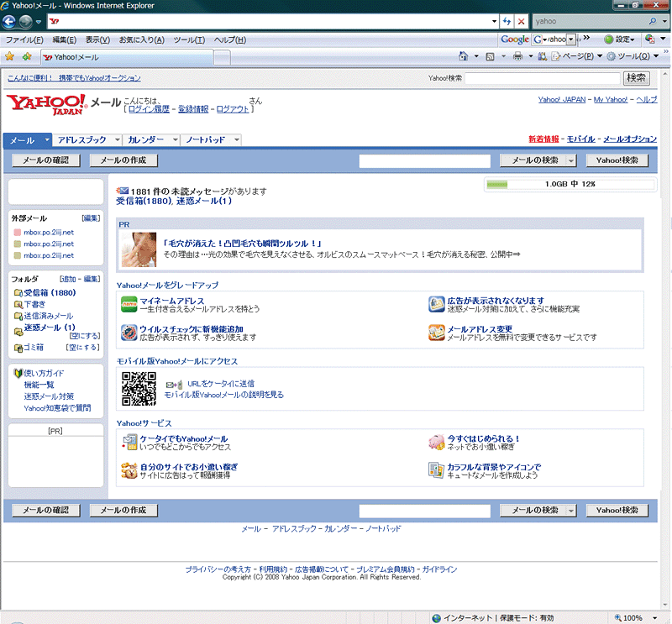672x624 pixels.
Task: Click the top Yahoo!検索 button in blue bar
Action: point(617,160)
